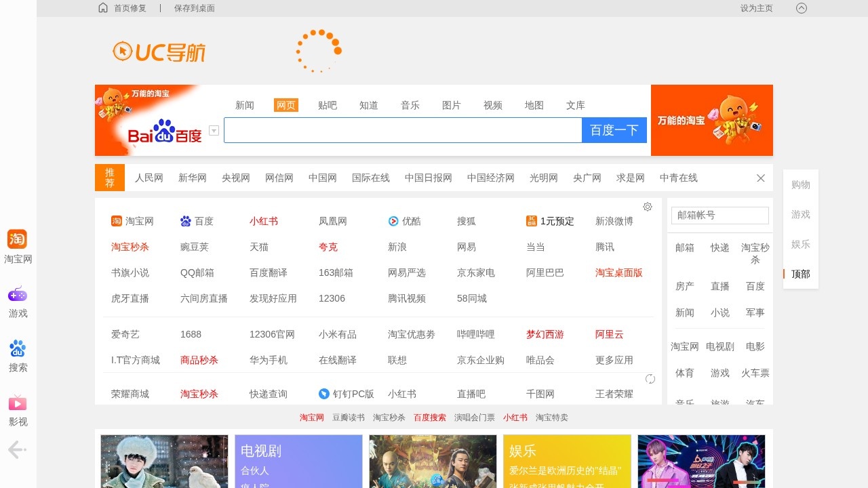Open the UC导航 logo

tap(159, 52)
